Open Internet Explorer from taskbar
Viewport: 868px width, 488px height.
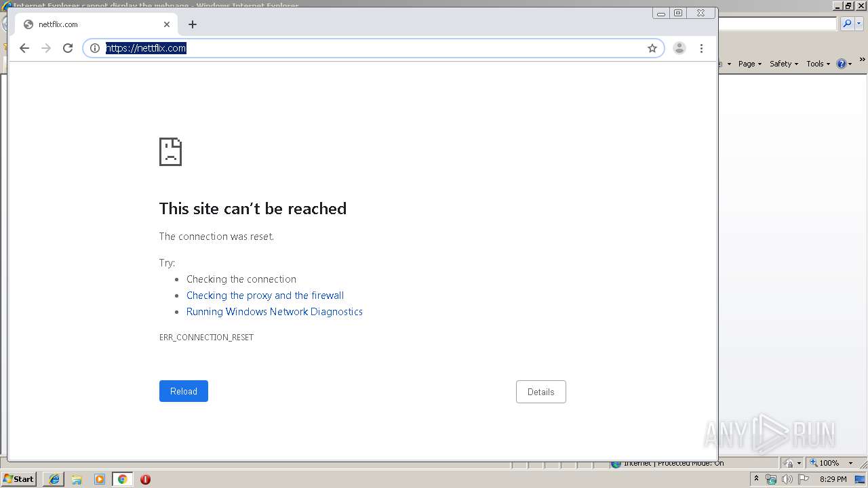[54, 479]
